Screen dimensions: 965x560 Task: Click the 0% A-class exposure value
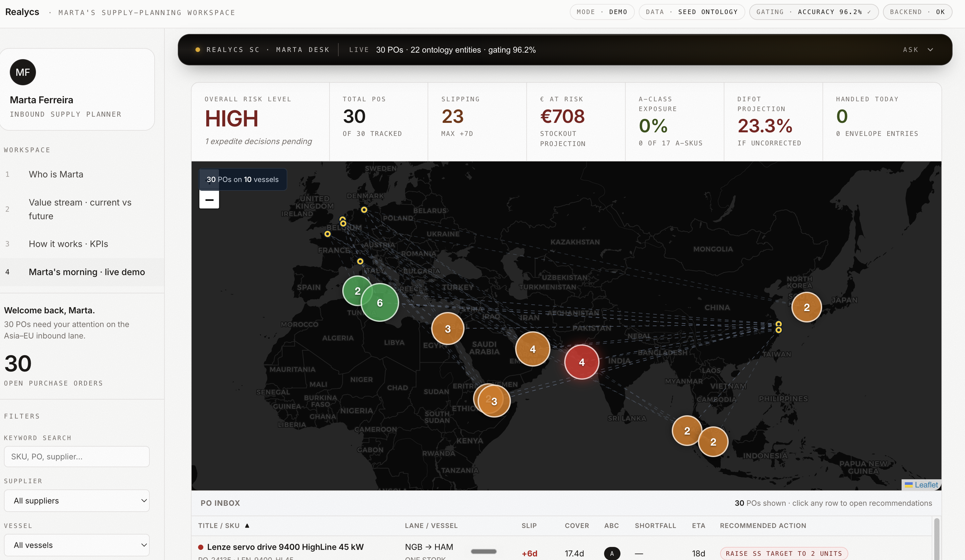[x=653, y=126]
